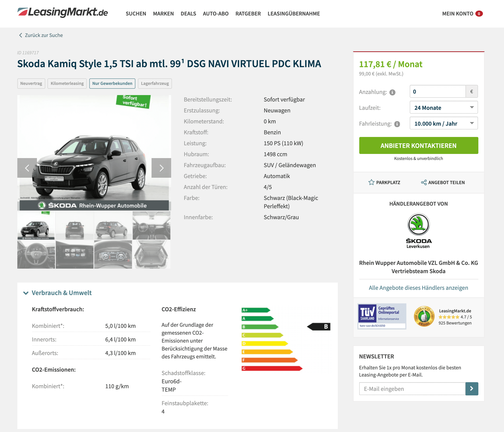Screen dimensions: 504x432
Task: Open the AUTO-ABO menu
Action: click(x=216, y=14)
